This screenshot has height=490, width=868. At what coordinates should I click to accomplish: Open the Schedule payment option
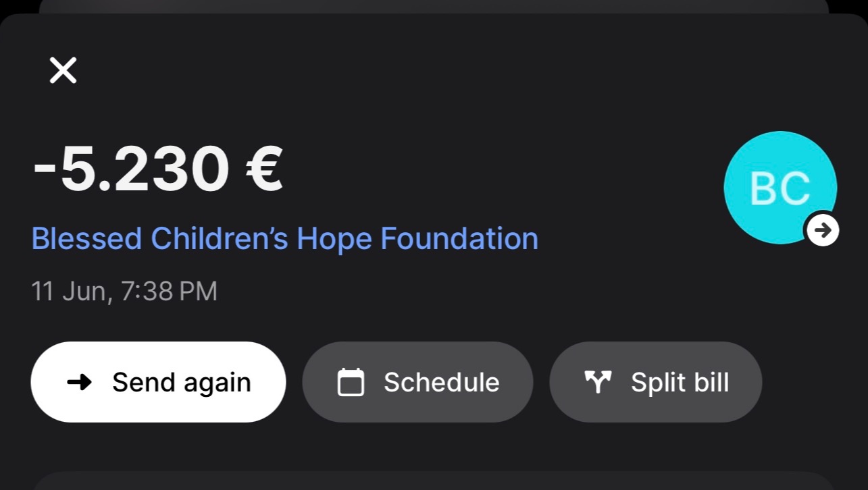tap(417, 382)
